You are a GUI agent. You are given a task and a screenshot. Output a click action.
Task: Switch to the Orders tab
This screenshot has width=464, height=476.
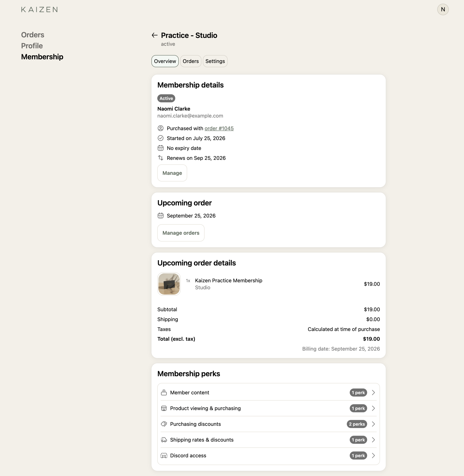click(191, 61)
